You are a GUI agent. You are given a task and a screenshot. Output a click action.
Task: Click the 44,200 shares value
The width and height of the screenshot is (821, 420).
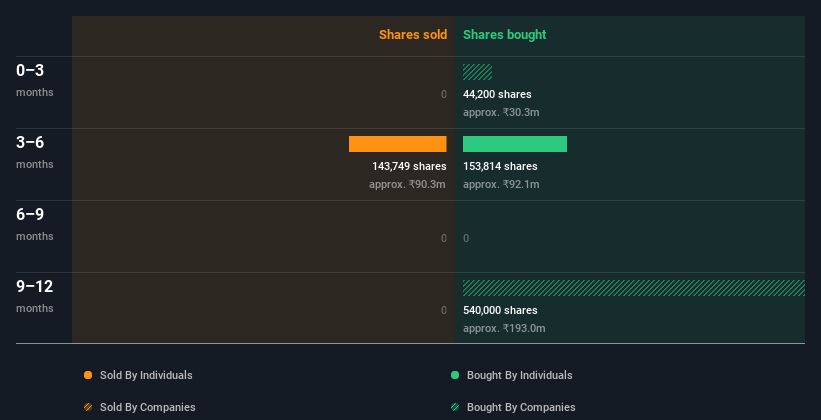coord(497,94)
